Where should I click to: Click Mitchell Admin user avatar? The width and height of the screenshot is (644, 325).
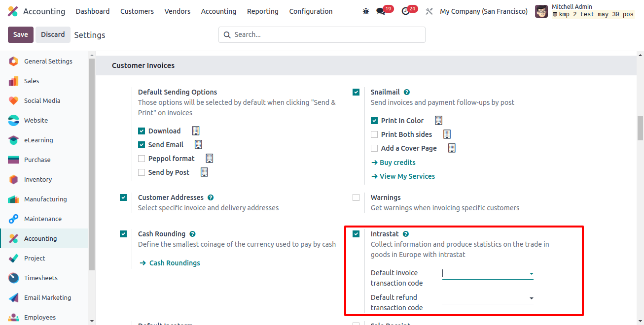tap(541, 11)
